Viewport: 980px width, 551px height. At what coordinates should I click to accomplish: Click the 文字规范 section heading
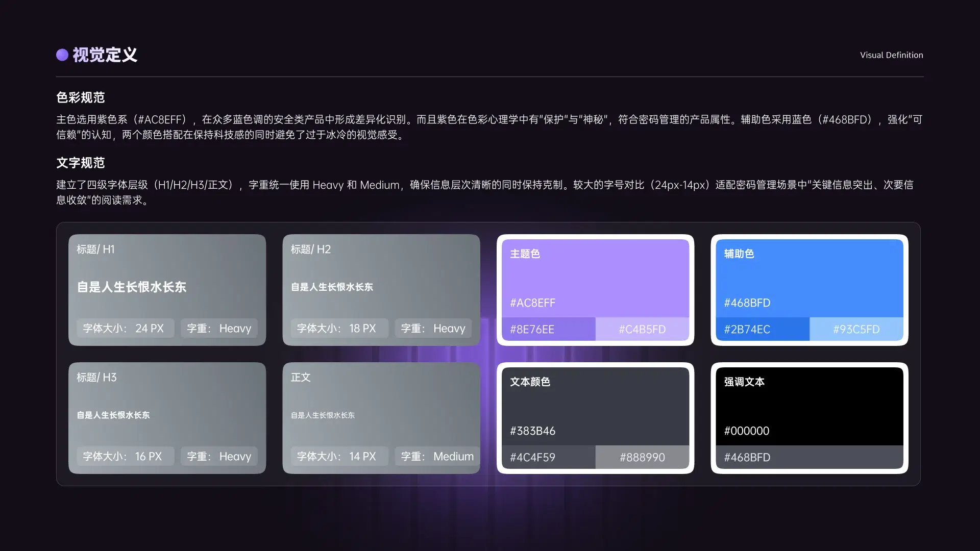(81, 163)
